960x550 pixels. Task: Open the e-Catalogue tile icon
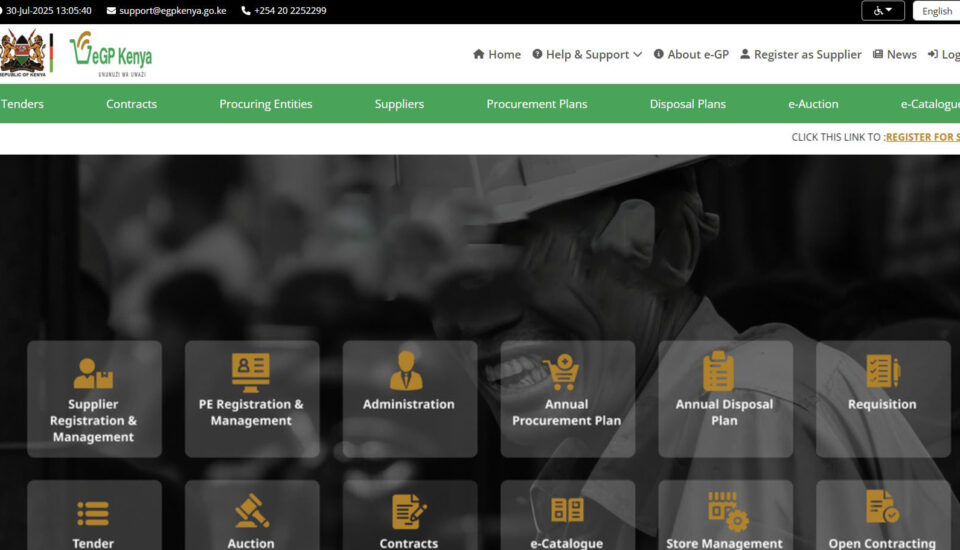(566, 511)
